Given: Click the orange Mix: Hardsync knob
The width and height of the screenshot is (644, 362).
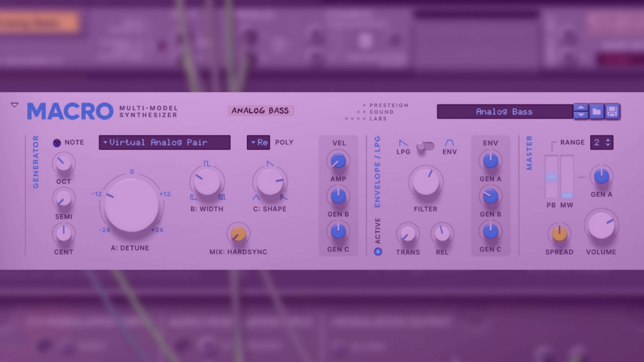Looking at the screenshot, I should click(x=238, y=234).
